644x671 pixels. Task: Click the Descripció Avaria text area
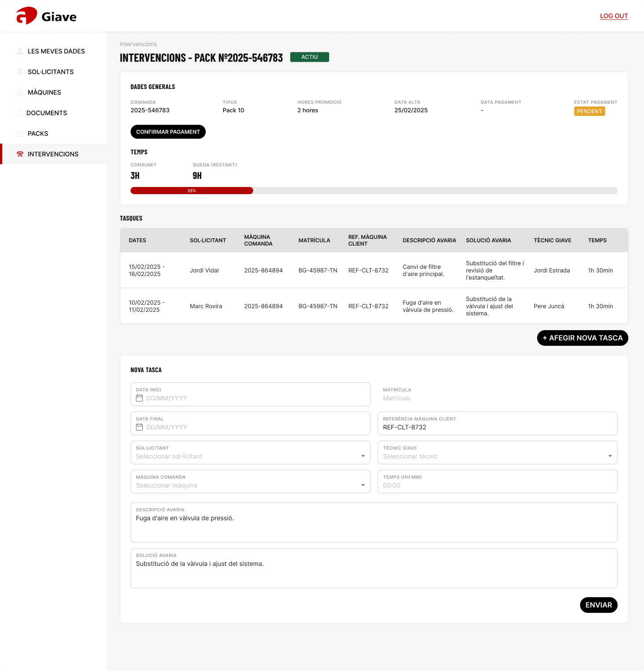374,522
